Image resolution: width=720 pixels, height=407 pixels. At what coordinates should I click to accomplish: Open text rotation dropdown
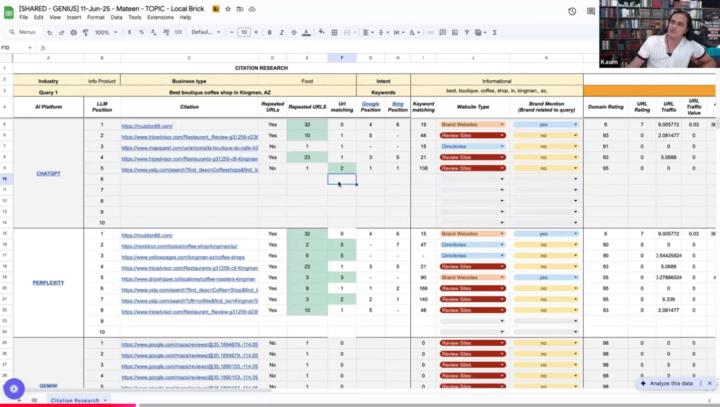pyautogui.click(x=414, y=33)
